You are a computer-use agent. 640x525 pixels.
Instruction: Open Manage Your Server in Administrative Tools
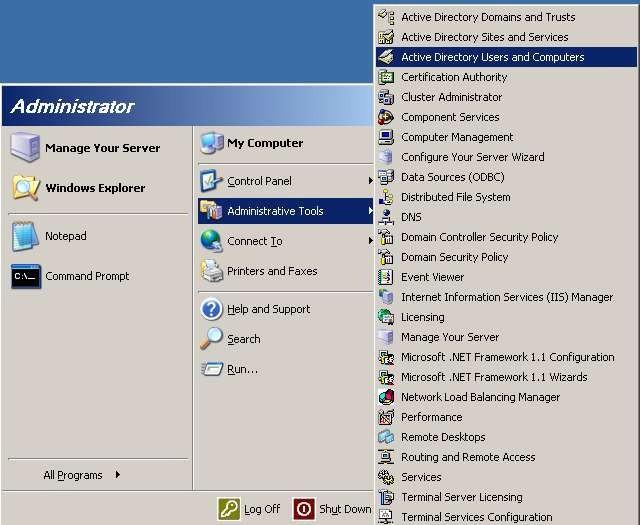(506, 337)
